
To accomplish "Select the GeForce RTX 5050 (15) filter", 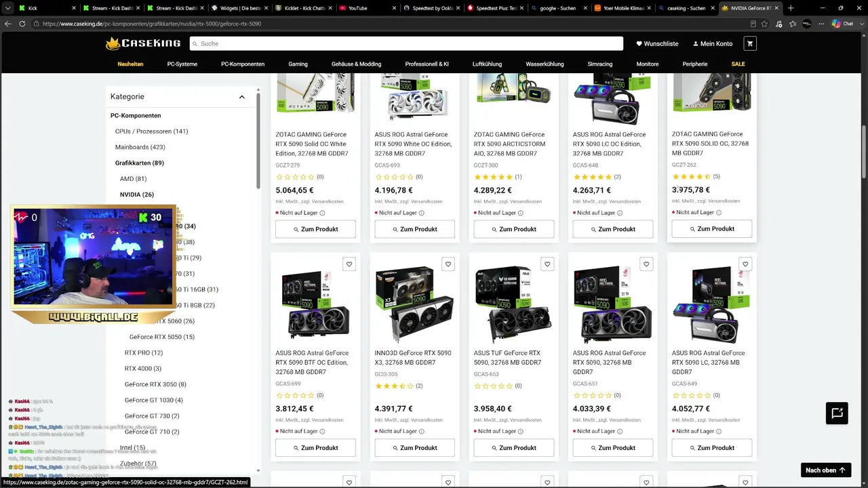I will click(x=162, y=337).
